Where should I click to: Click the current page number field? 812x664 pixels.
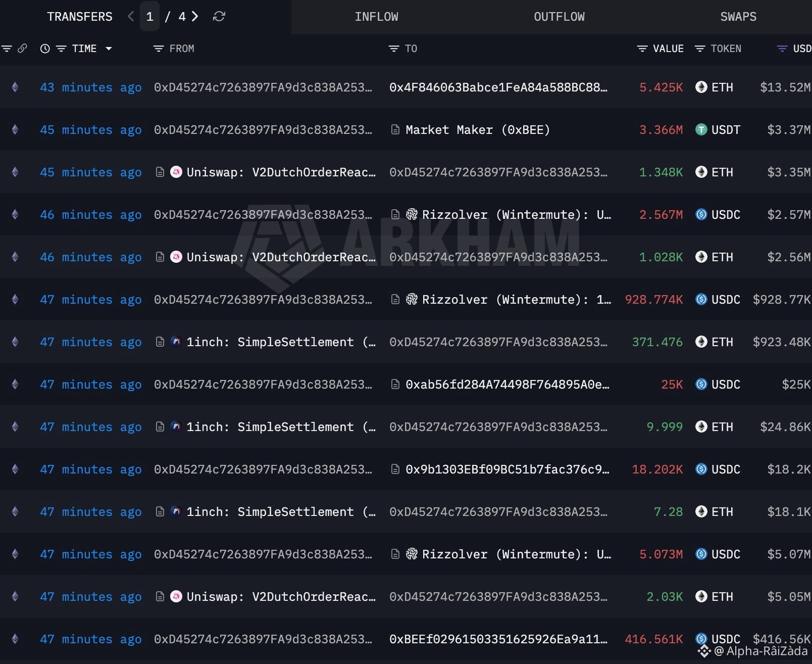coord(149,17)
